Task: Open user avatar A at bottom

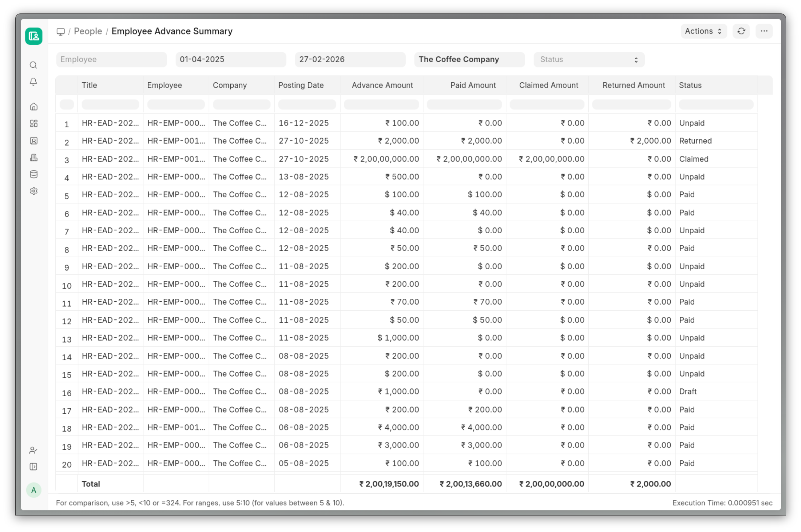Action: (x=34, y=490)
